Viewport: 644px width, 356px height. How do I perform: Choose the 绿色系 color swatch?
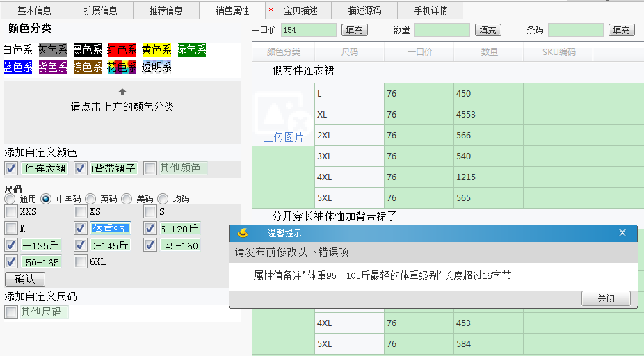[191, 50]
